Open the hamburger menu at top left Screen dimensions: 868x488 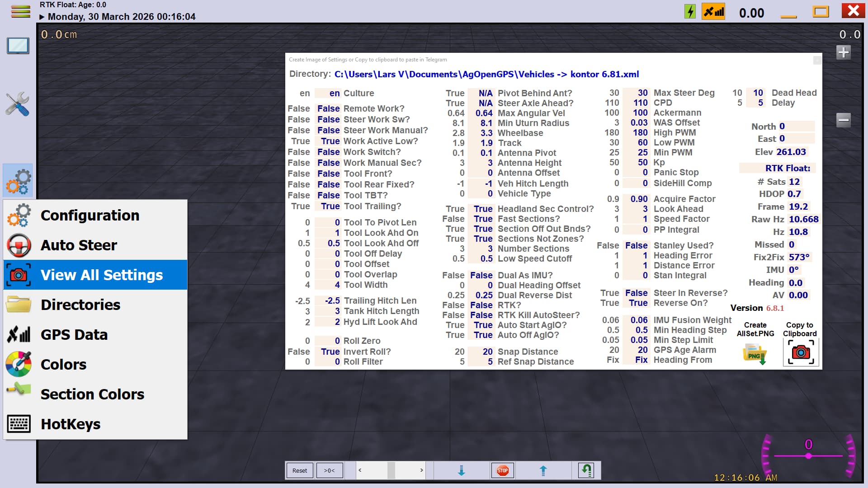point(20,11)
